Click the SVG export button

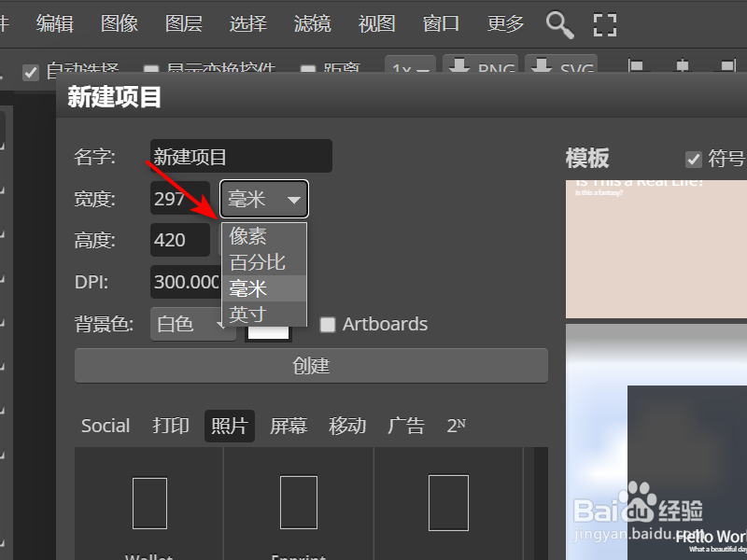561,64
